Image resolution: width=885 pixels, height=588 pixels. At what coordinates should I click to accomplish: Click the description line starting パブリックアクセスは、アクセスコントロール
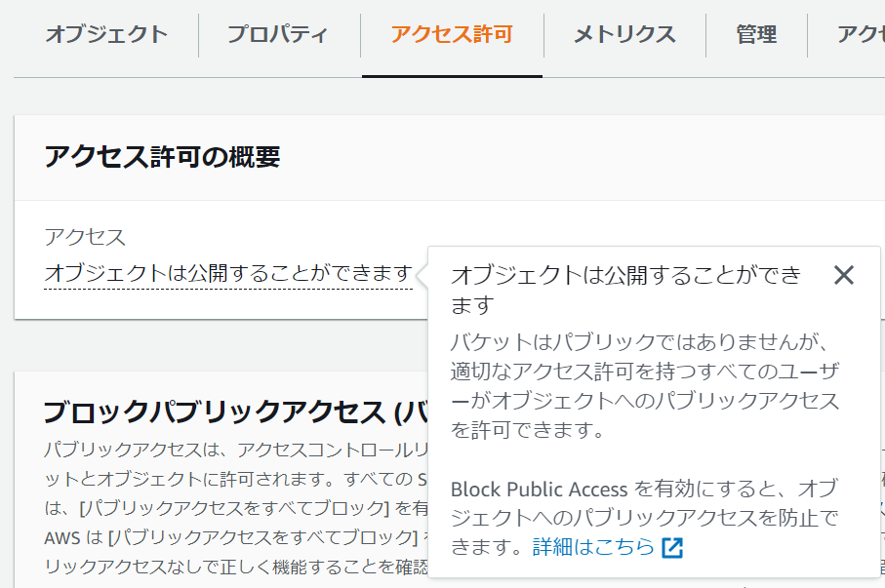click(236, 450)
